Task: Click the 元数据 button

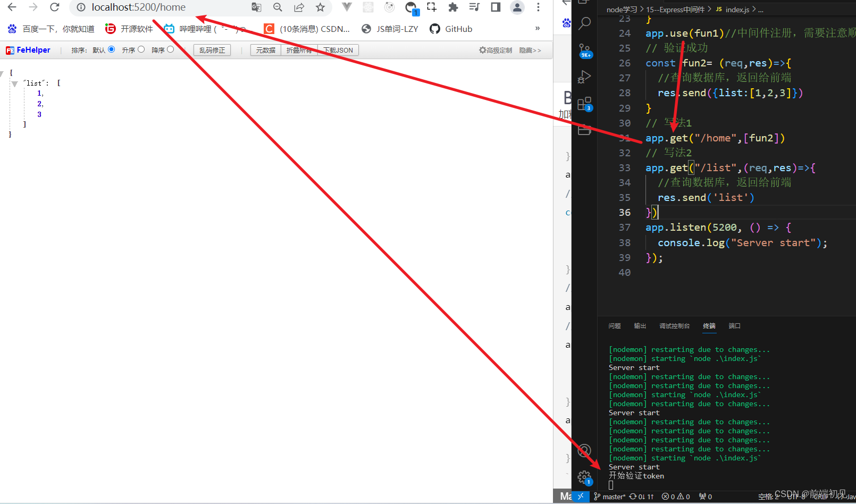Action: (266, 50)
